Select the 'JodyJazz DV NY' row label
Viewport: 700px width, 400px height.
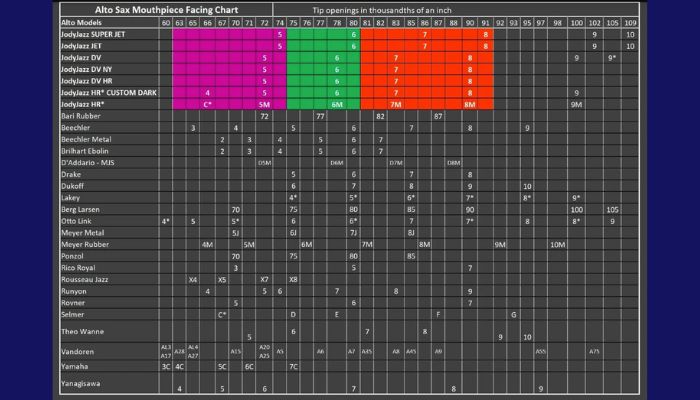86,69
